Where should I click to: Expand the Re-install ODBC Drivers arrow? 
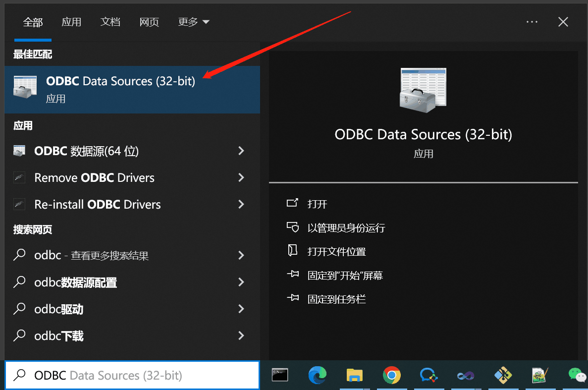(x=241, y=204)
